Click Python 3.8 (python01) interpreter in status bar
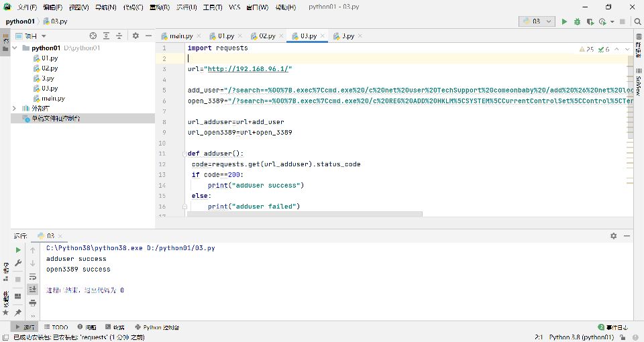The height and width of the screenshot is (342, 644). tap(581, 337)
